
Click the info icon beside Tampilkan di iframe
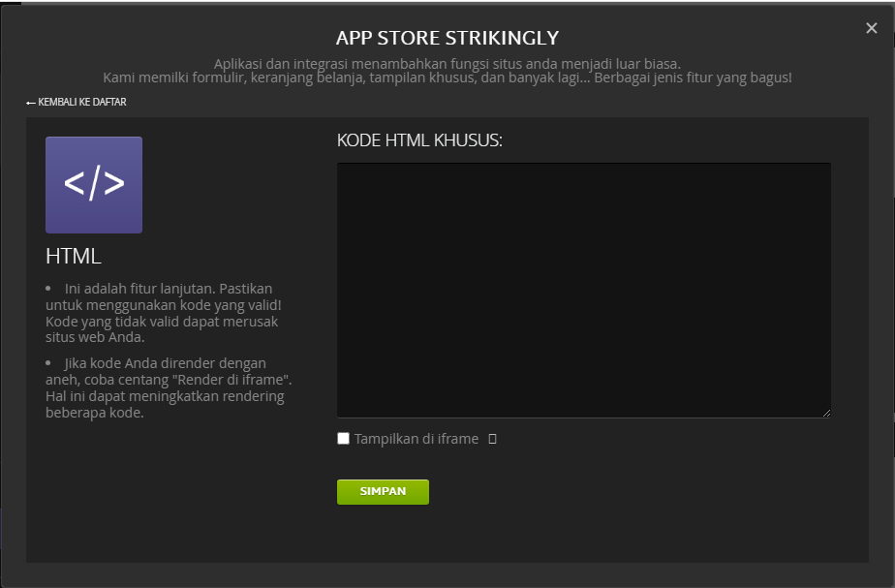tap(492, 439)
